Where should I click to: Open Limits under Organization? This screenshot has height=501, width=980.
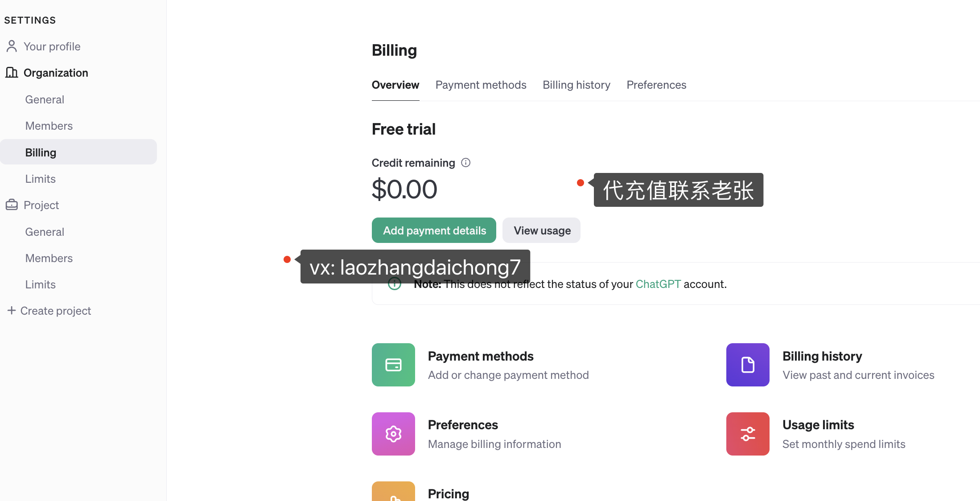41,179
